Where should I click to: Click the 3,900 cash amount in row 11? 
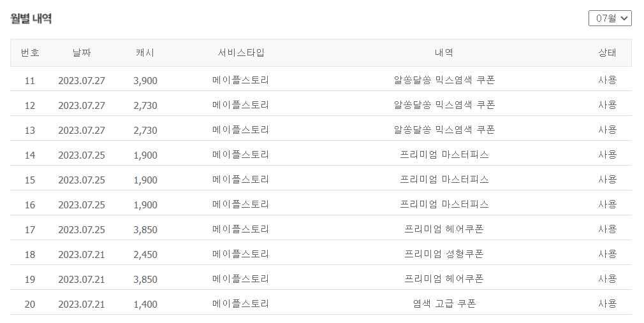coord(145,80)
